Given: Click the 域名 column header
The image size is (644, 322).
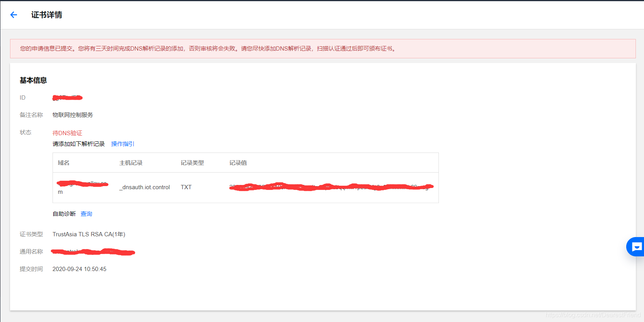Looking at the screenshot, I should pyautogui.click(x=64, y=163).
